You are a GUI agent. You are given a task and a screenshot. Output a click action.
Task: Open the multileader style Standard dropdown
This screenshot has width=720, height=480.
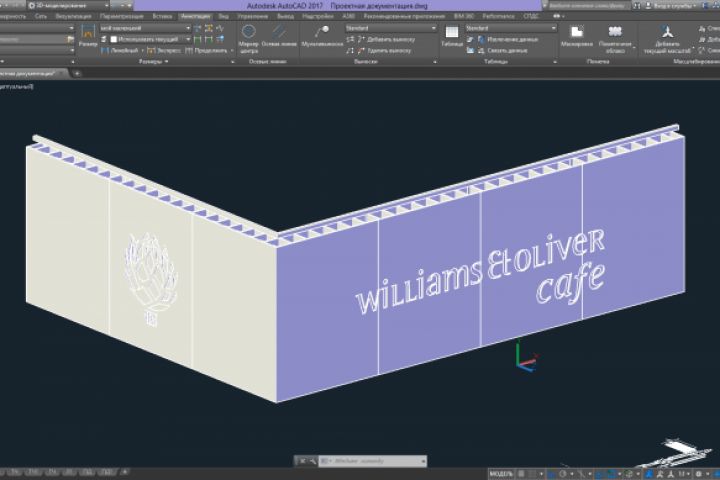(391, 28)
